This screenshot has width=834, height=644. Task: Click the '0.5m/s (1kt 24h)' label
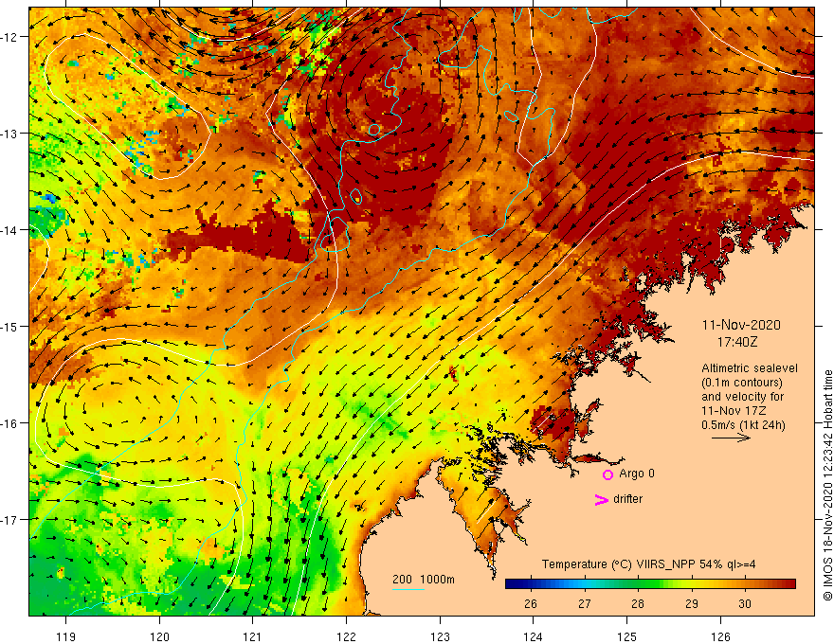pos(743,425)
